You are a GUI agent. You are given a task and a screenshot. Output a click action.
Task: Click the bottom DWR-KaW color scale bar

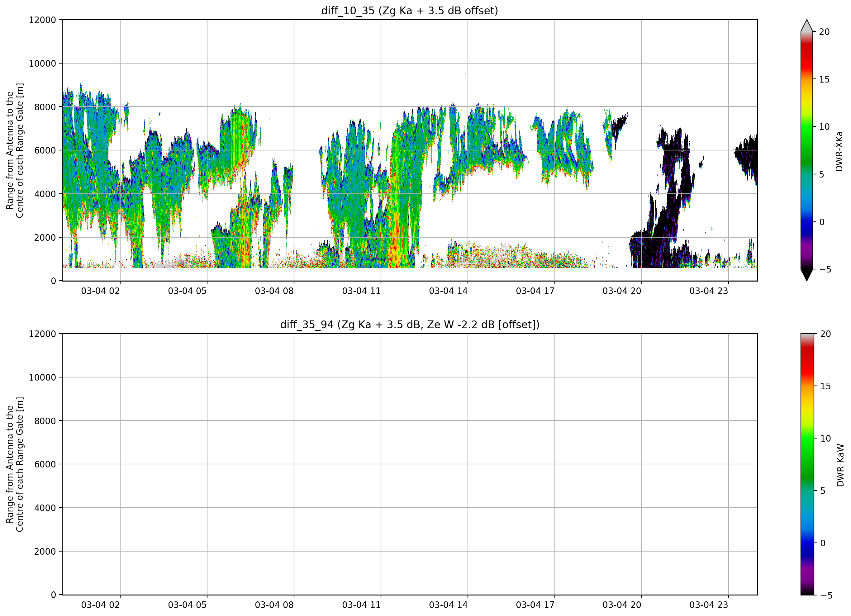(x=807, y=464)
